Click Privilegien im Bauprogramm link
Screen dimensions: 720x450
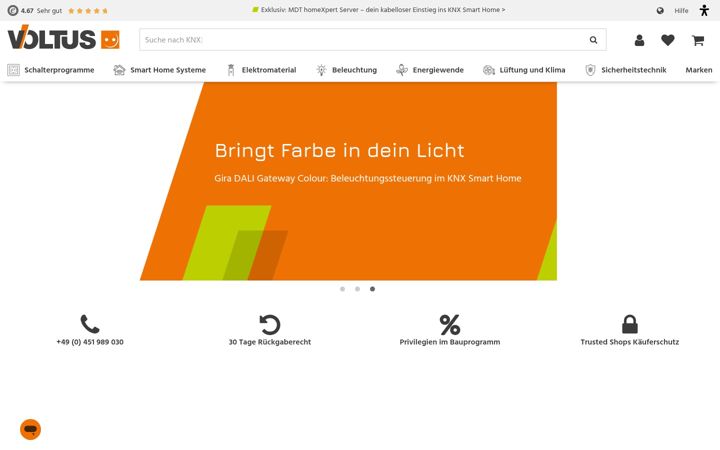click(450, 342)
